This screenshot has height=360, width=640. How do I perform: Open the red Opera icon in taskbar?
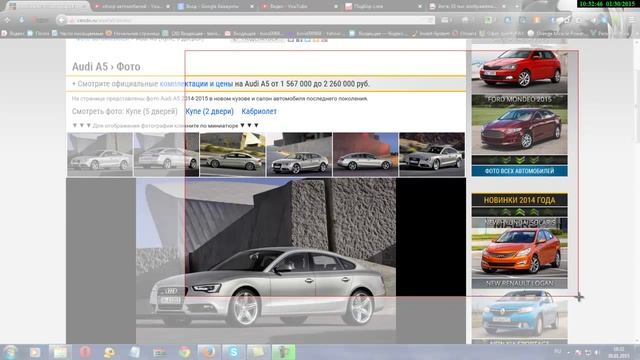pyautogui.click(x=85, y=352)
